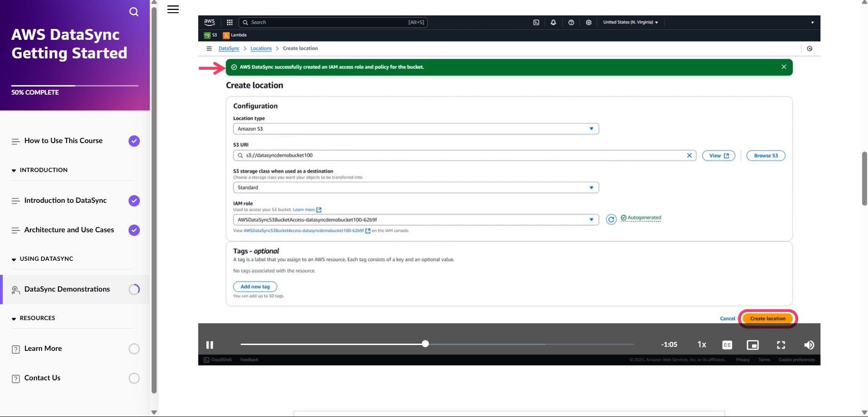The width and height of the screenshot is (868, 417).
Task: Open course search magnifier icon
Action: (x=134, y=12)
